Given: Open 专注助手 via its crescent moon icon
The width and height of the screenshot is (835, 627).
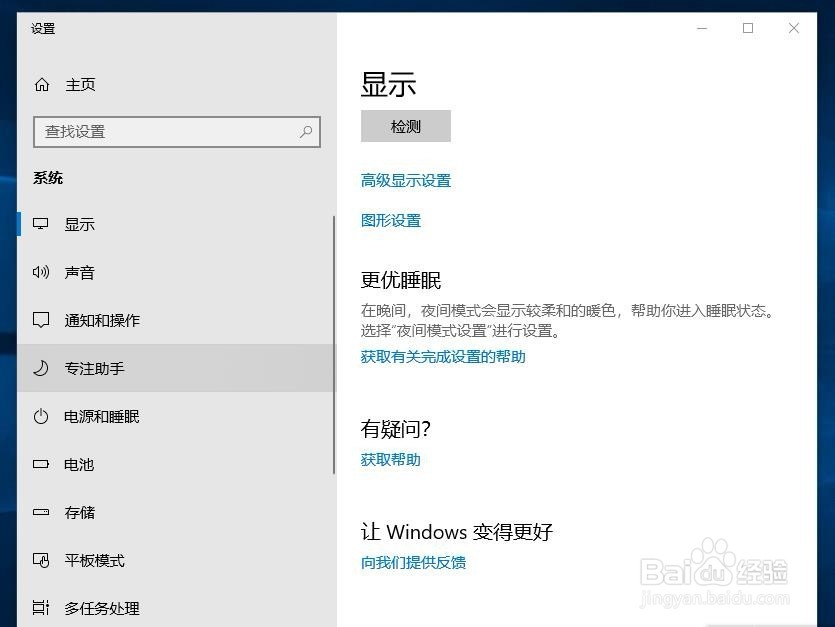Looking at the screenshot, I should coord(41,368).
